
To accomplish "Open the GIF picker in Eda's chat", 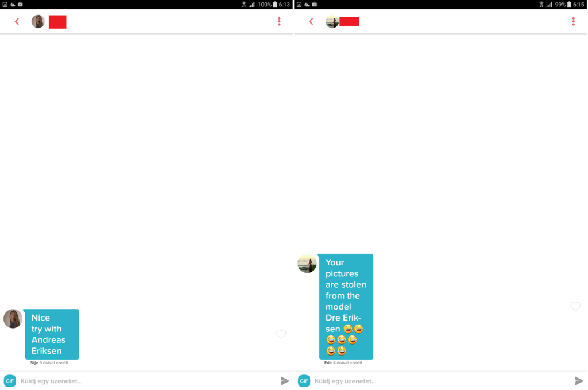I will 304,381.
